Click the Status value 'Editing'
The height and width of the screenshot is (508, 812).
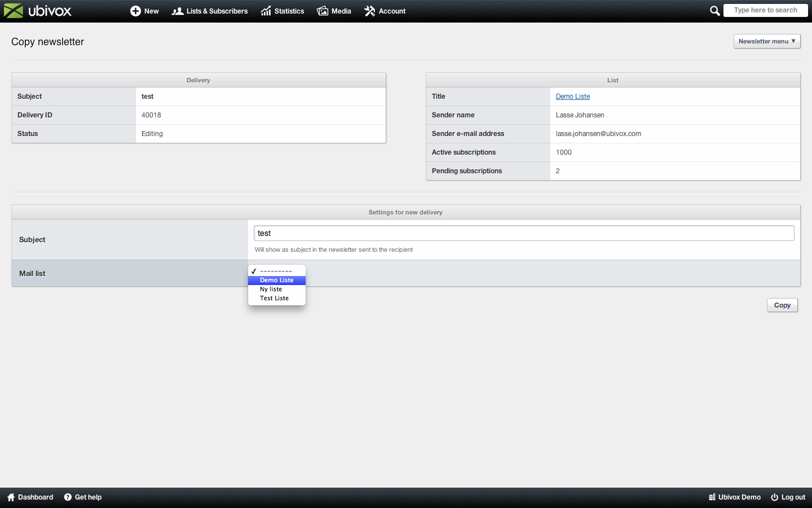click(x=152, y=134)
